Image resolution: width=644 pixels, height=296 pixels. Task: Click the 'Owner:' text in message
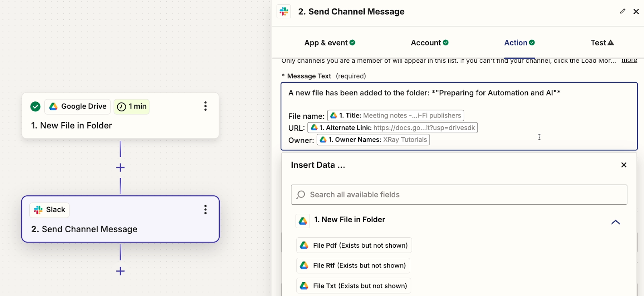[x=301, y=140]
